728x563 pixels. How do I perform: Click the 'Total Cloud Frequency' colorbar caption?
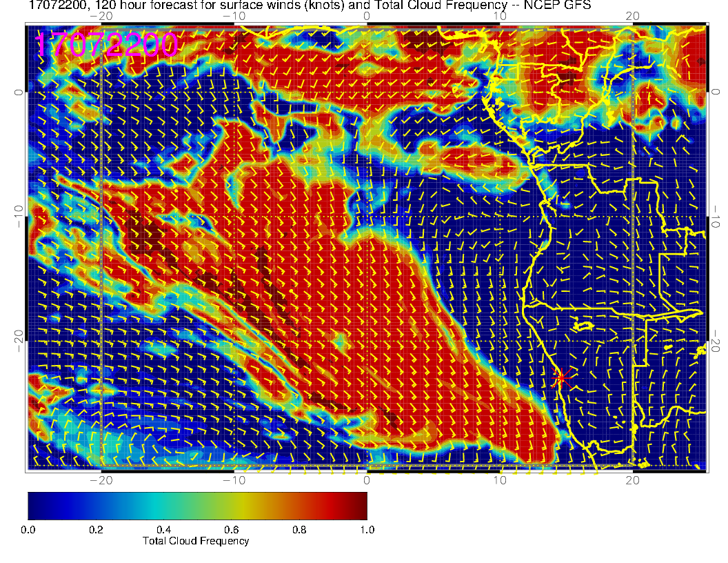tap(196, 541)
